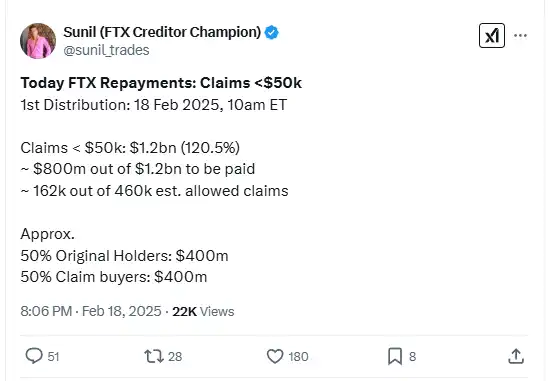The height and width of the screenshot is (381, 552).
Task: Click the repost arrows icon
Action: [x=154, y=356]
